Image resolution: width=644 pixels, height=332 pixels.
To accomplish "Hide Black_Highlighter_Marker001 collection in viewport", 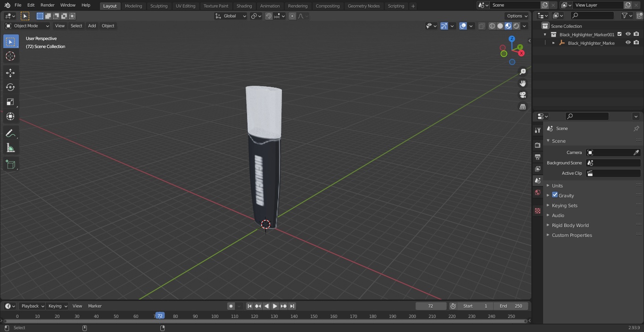I will (x=628, y=34).
